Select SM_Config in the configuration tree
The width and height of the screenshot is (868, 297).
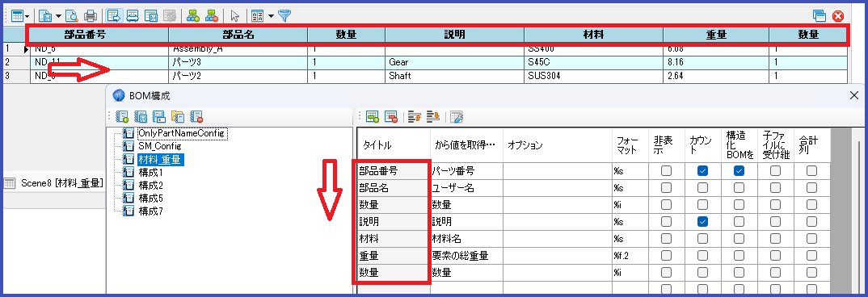(159, 146)
